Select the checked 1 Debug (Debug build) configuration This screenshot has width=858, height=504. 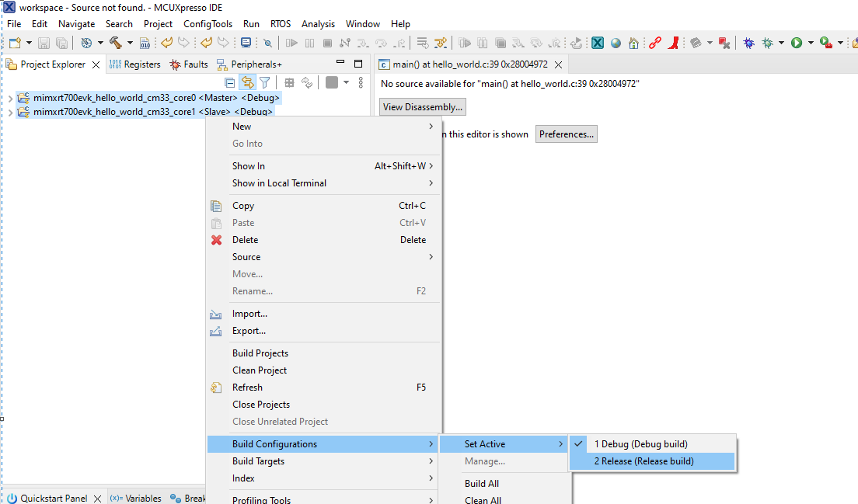640,444
